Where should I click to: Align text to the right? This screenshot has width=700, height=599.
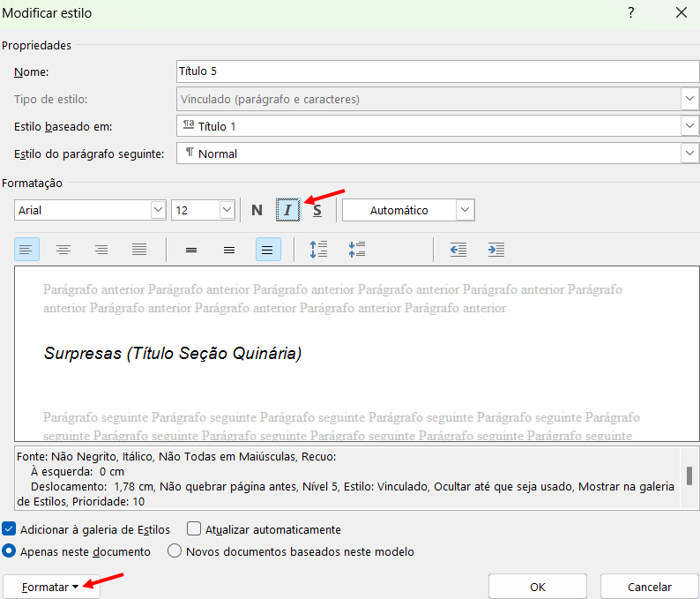(101, 250)
